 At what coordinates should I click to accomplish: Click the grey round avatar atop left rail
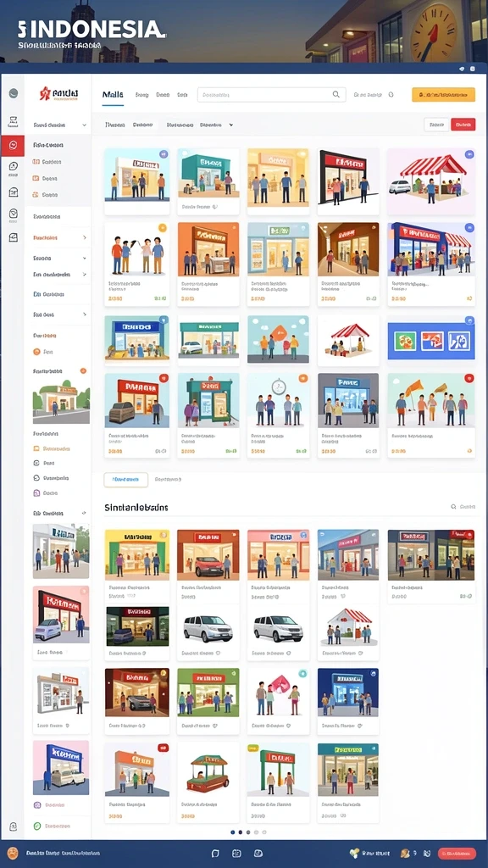[14, 93]
